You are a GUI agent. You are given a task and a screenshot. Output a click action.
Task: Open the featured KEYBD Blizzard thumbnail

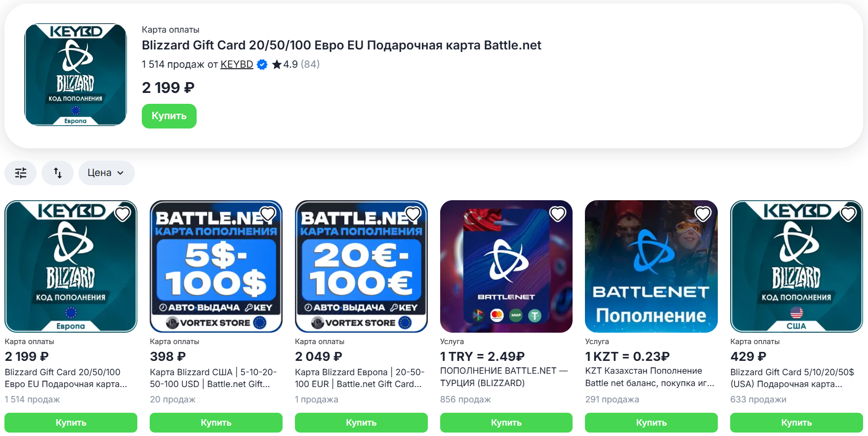coord(76,75)
